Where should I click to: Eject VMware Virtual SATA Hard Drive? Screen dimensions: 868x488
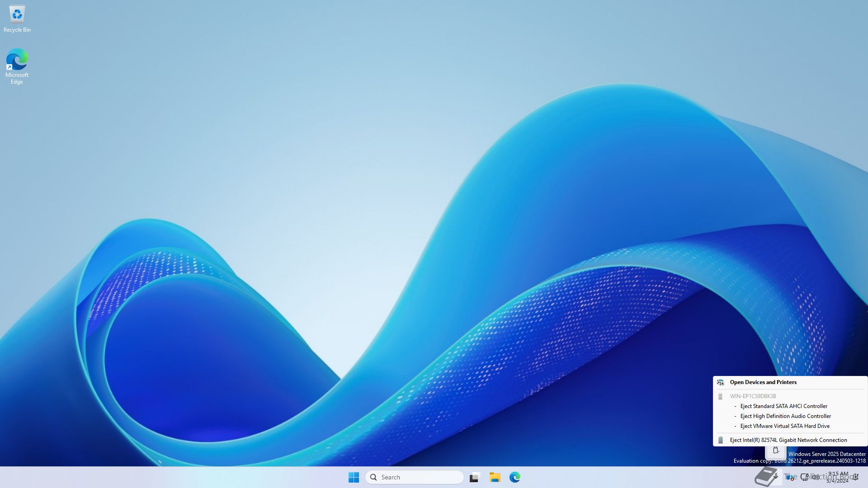point(785,426)
